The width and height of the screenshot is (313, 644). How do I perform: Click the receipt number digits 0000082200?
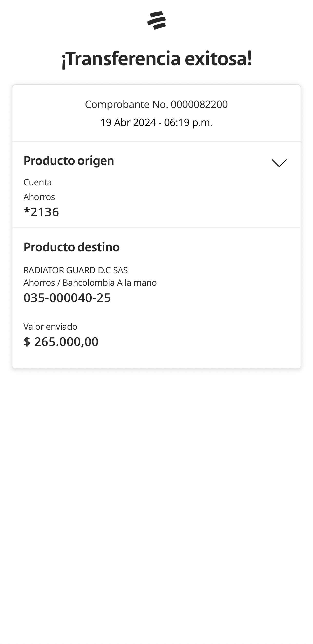199,104
